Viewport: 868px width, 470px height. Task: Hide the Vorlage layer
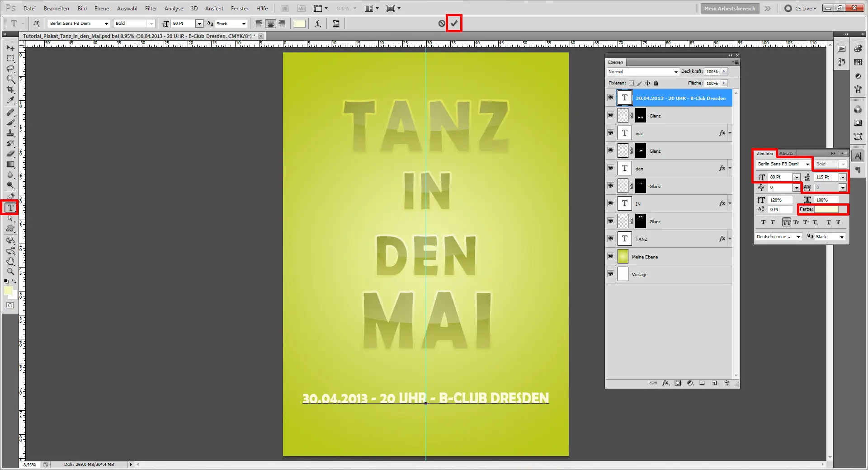point(610,274)
